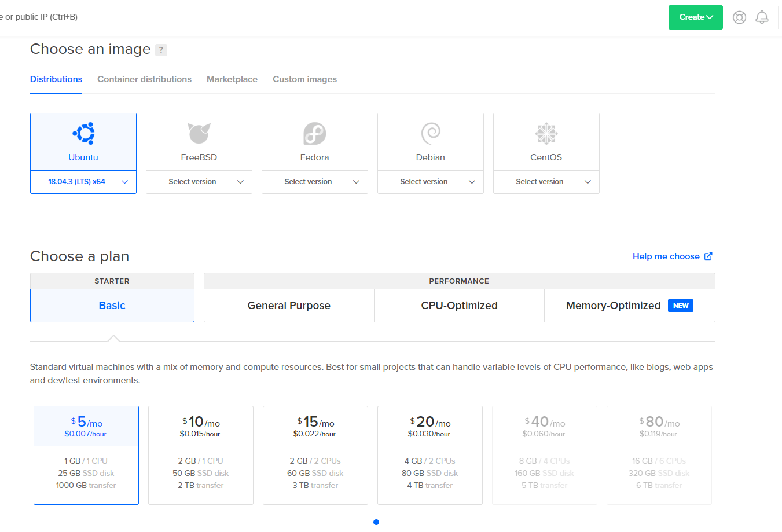Choose the $15/mo plan card
This screenshot has height=532, width=782.
[315, 455]
